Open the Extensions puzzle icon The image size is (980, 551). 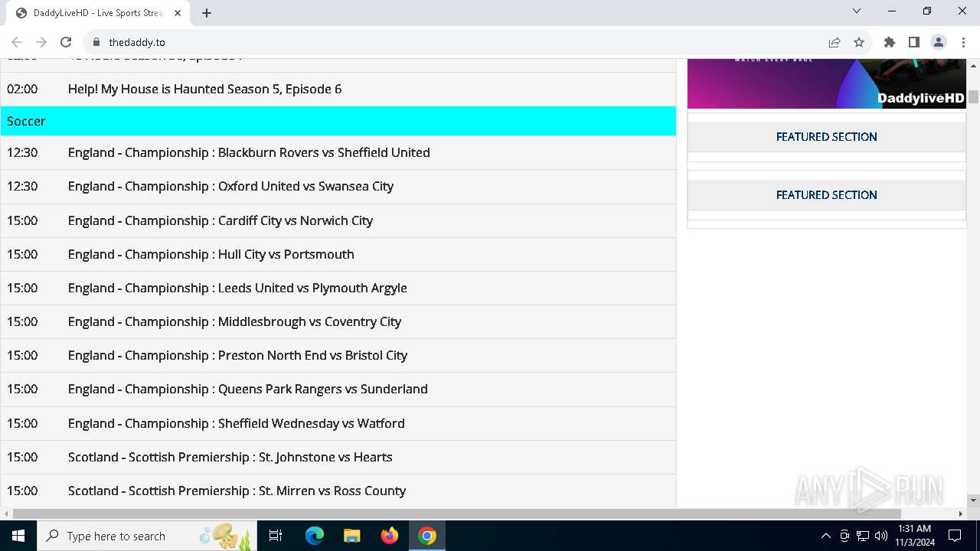tap(890, 42)
